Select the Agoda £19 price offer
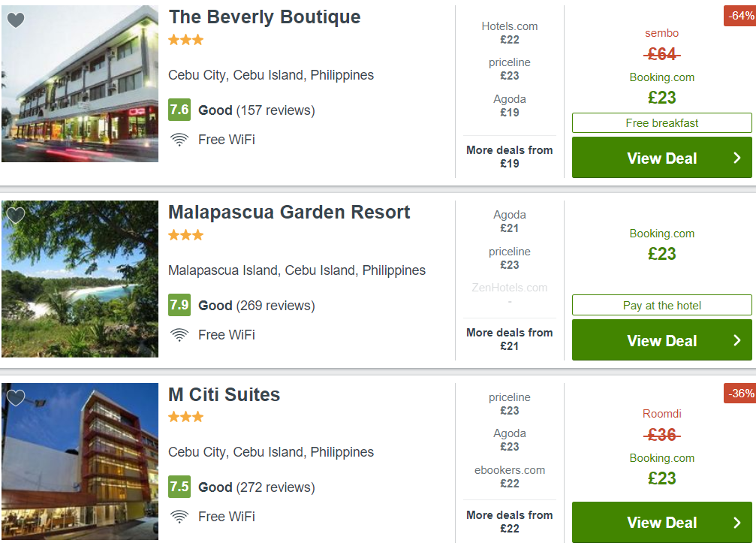Viewport: 756px width, 546px height. pos(510,106)
